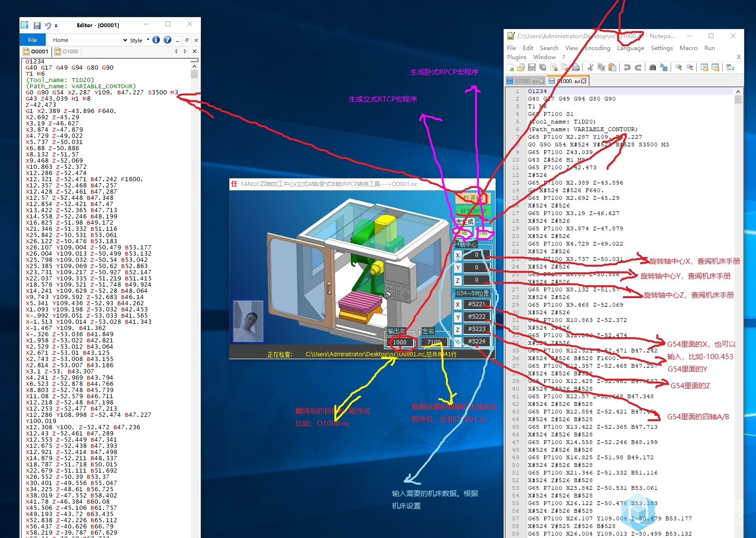Close the O1000.nc tab in Notepad++

tap(583, 81)
